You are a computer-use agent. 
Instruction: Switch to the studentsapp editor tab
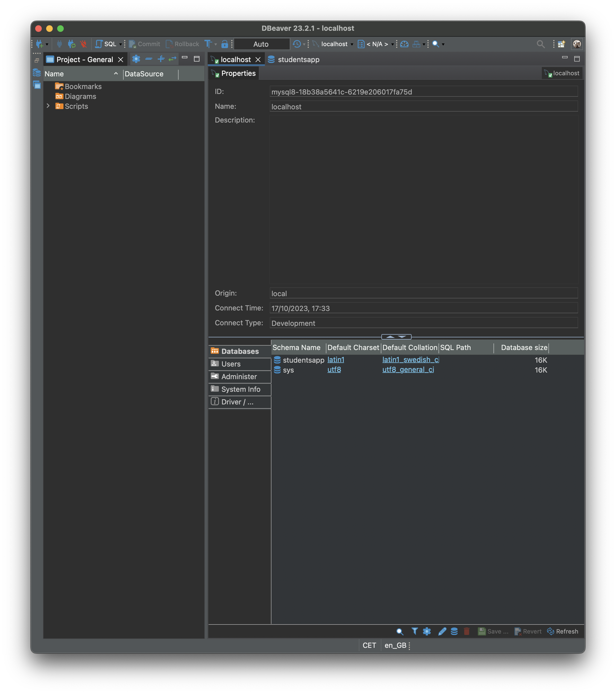294,59
